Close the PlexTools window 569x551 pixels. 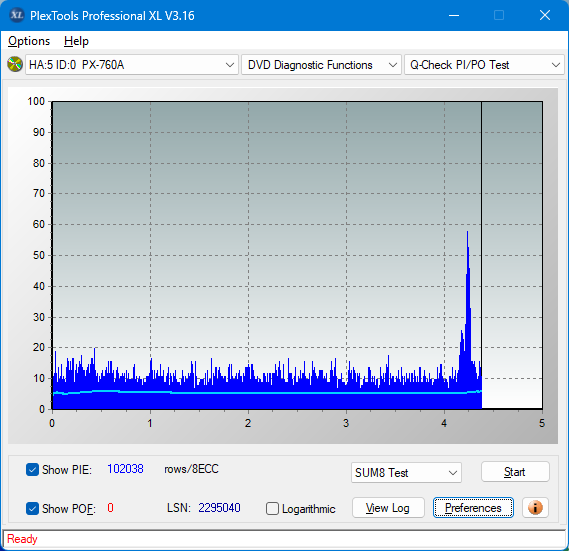(545, 15)
